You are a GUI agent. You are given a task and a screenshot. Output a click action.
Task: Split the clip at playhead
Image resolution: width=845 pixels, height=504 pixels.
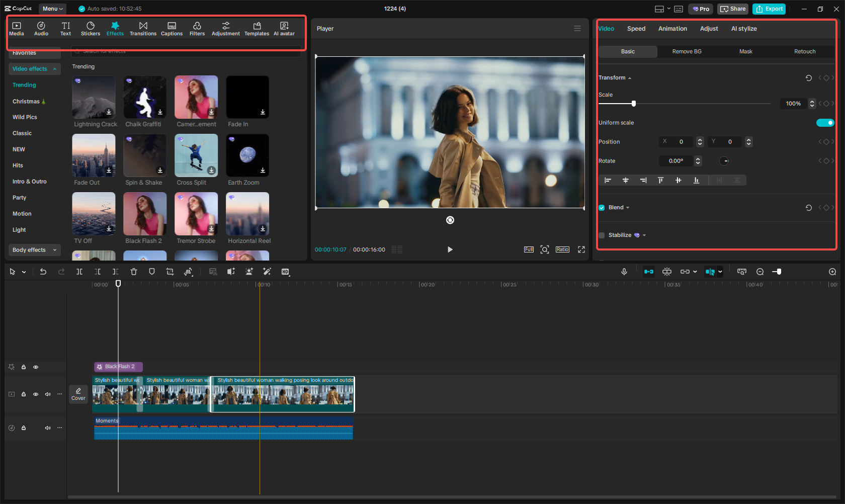coord(79,272)
